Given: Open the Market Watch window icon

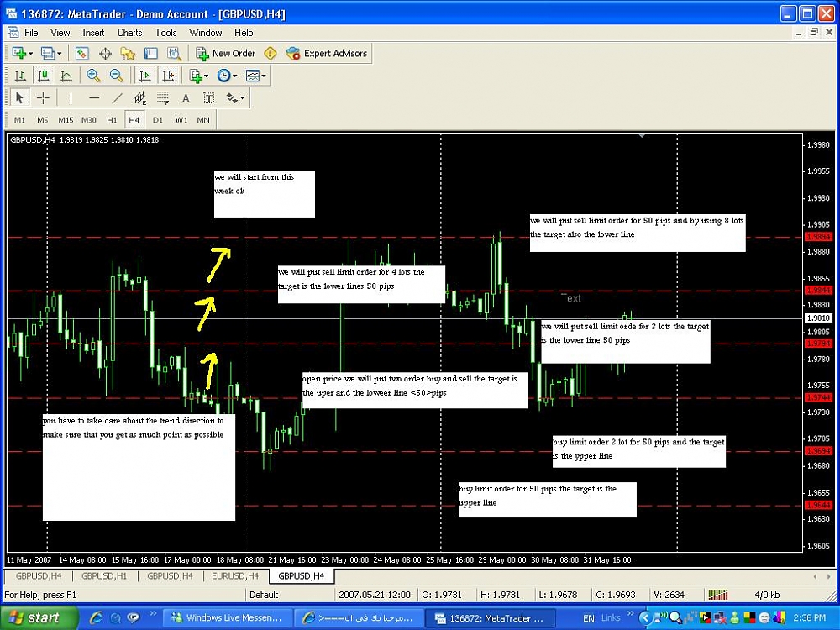Looking at the screenshot, I should (x=82, y=53).
